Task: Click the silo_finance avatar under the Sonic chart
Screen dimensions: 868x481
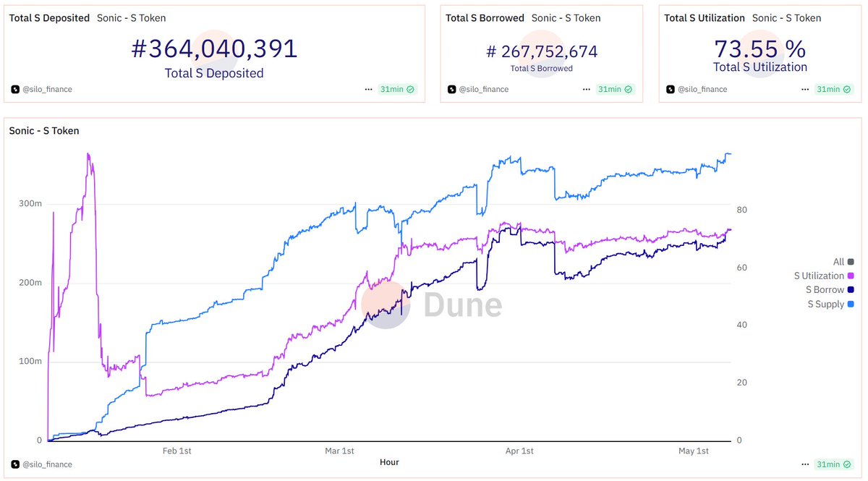Action: tap(14, 464)
